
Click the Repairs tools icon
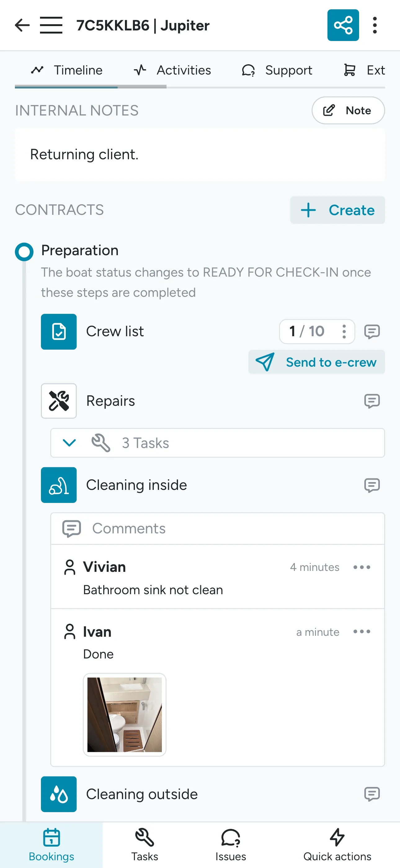(59, 401)
